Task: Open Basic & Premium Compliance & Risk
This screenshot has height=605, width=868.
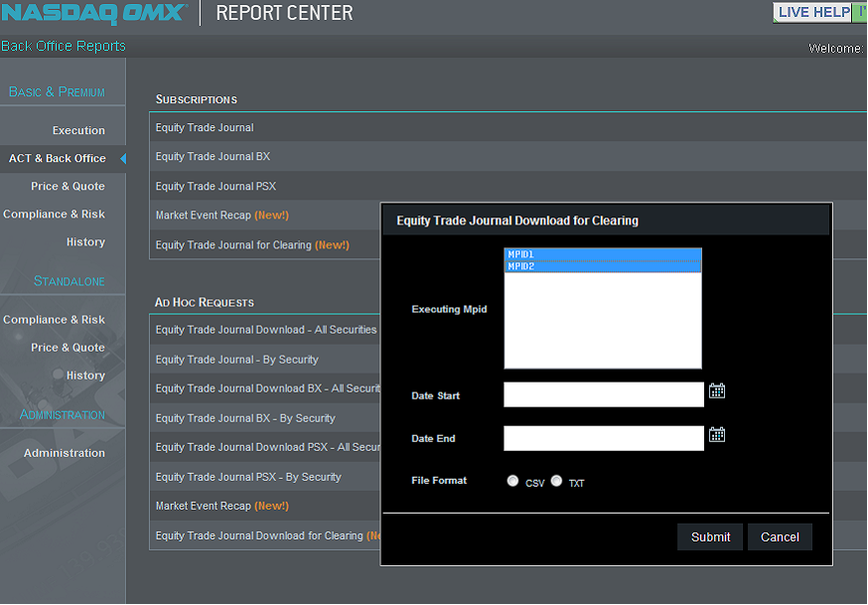Action: click(x=54, y=215)
